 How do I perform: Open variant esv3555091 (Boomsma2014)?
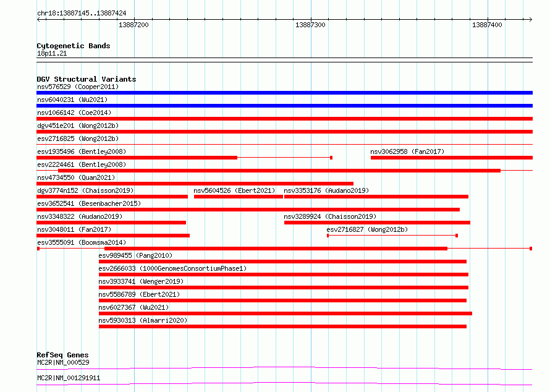click(82, 242)
